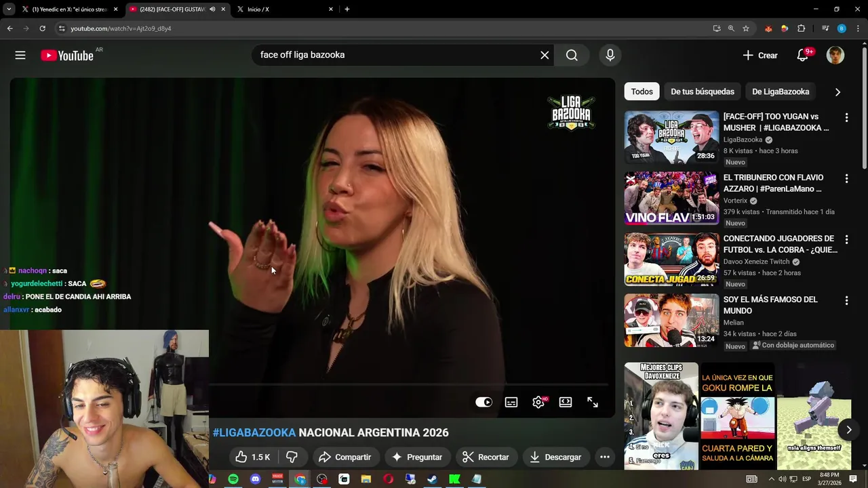Dislike the video
Image resolution: width=868 pixels, height=488 pixels.
click(x=292, y=457)
